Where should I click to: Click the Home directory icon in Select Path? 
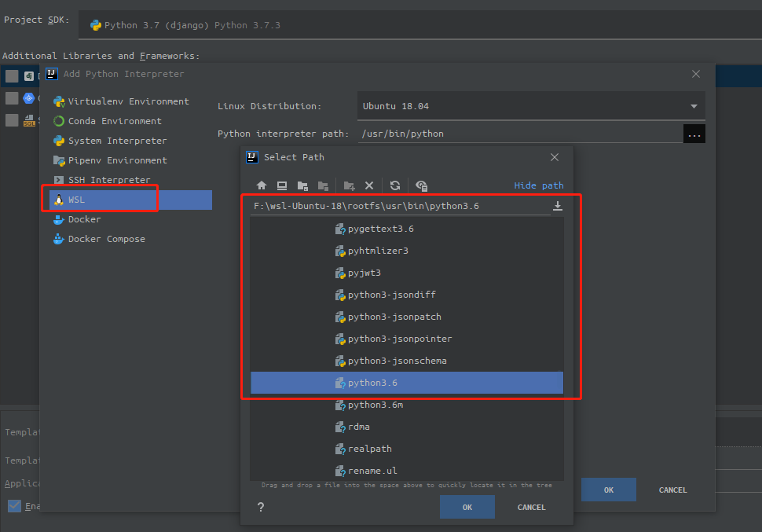point(262,186)
